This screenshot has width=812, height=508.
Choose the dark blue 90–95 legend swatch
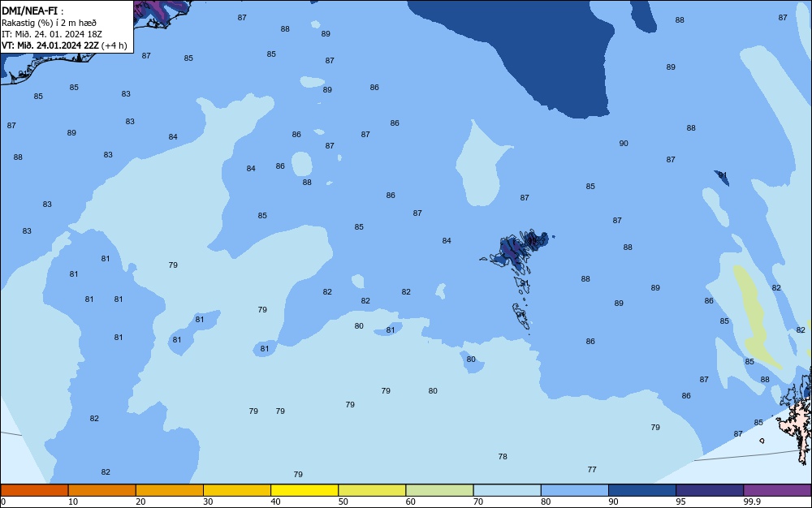click(x=642, y=490)
